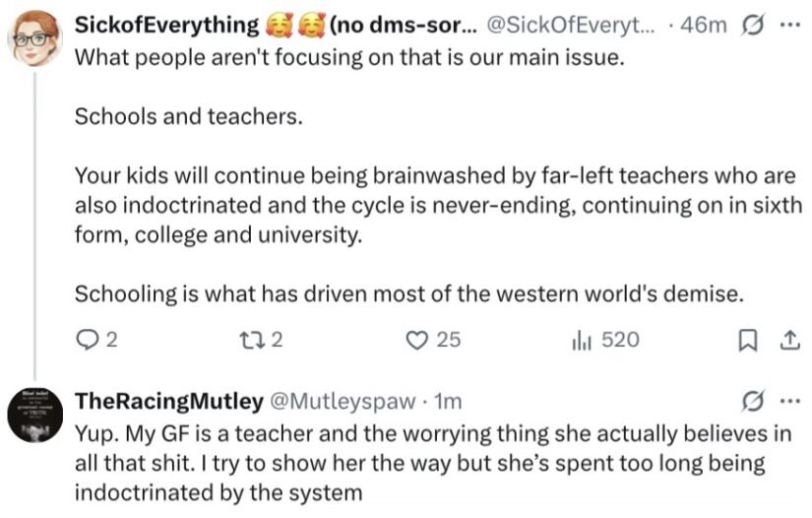Click the reply icon on SickofEverything's post
This screenshot has width=812, height=518.
coord(86,341)
